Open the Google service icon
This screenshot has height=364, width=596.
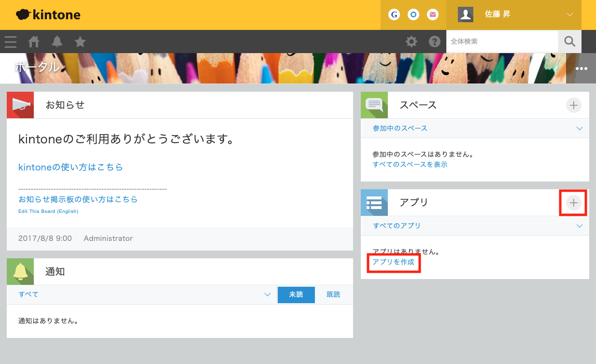coord(394,14)
